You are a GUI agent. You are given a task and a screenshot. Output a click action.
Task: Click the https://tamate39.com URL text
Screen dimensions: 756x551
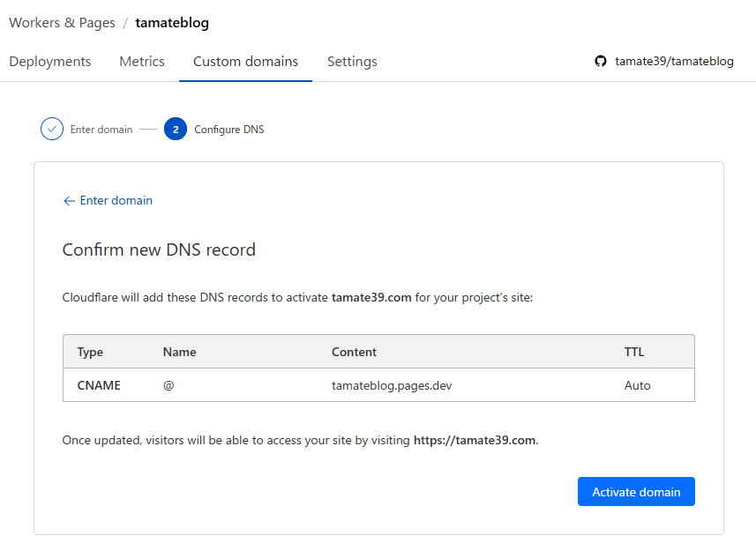(x=474, y=440)
